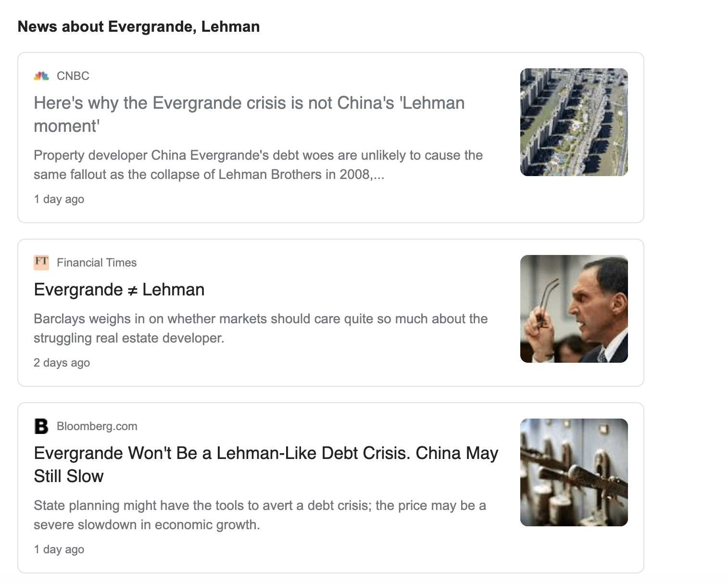
Task: Click the 'State planning' description snippet
Action: coord(259,515)
